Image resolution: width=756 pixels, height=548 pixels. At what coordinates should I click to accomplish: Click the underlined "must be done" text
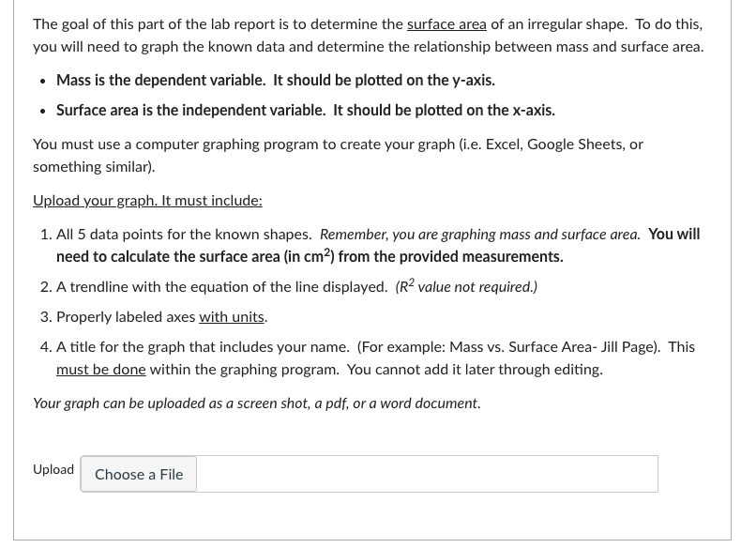coord(100,369)
